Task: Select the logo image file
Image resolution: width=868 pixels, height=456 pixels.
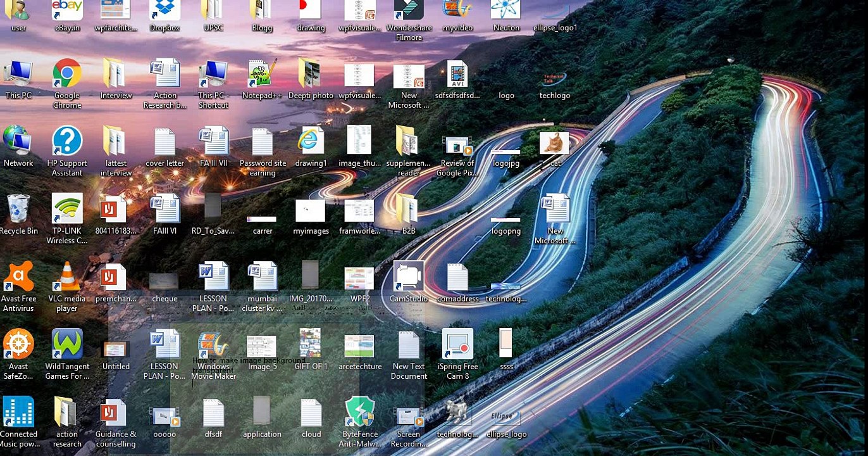Action: point(506,95)
